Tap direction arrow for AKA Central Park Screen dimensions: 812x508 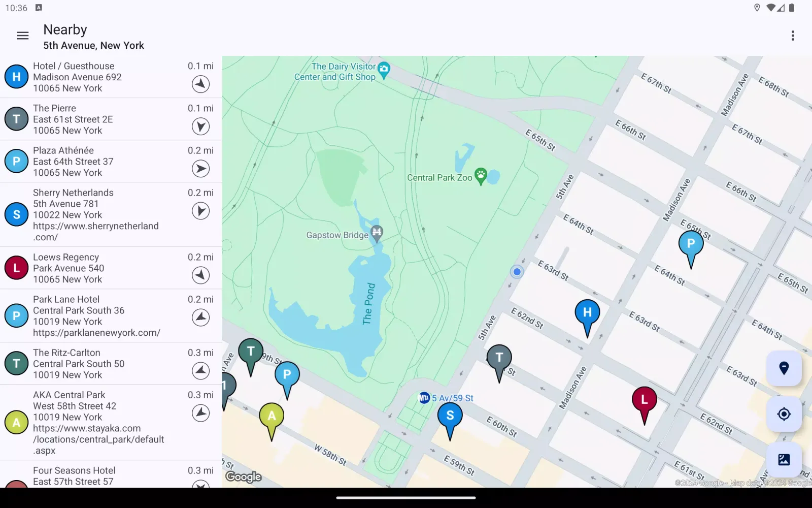(201, 412)
